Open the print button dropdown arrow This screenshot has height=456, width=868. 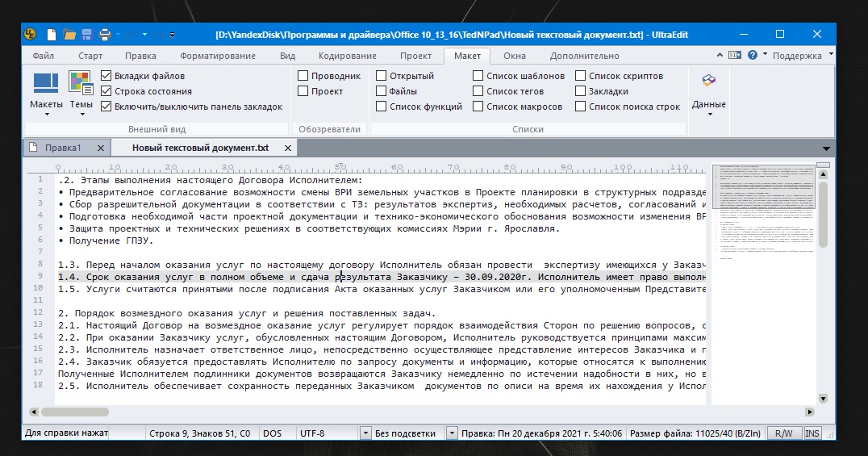[118, 35]
